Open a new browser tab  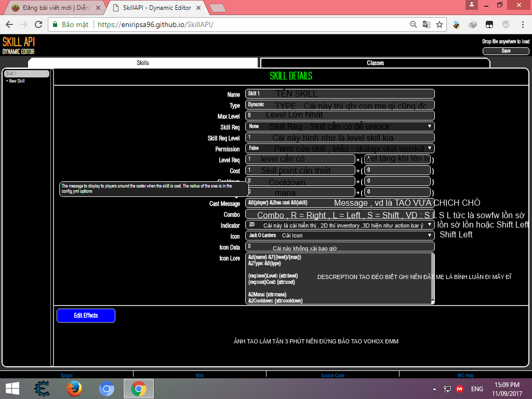[x=218, y=8]
